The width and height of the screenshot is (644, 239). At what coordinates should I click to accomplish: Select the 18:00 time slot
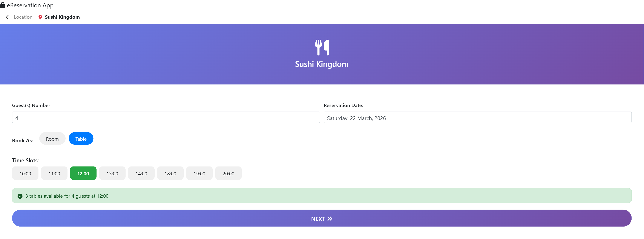170,173
